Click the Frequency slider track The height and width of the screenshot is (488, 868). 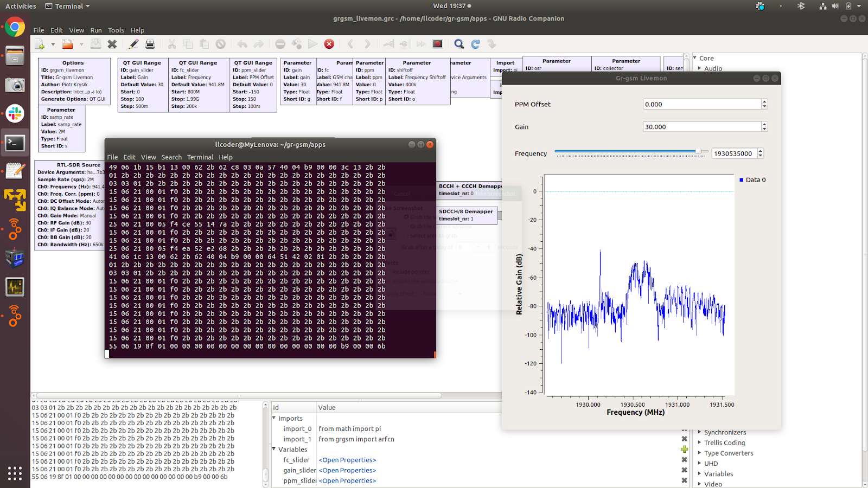pyautogui.click(x=624, y=152)
